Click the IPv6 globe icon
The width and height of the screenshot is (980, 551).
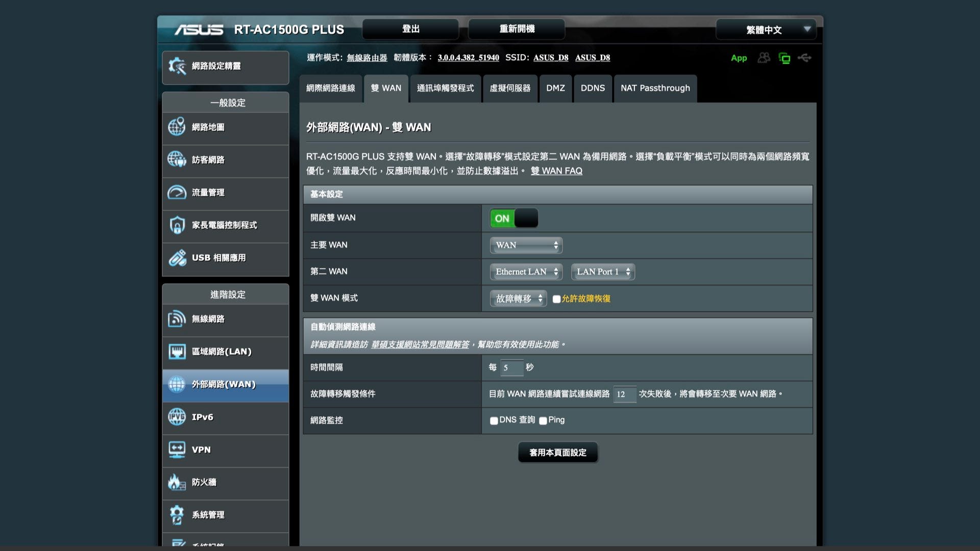pyautogui.click(x=177, y=417)
